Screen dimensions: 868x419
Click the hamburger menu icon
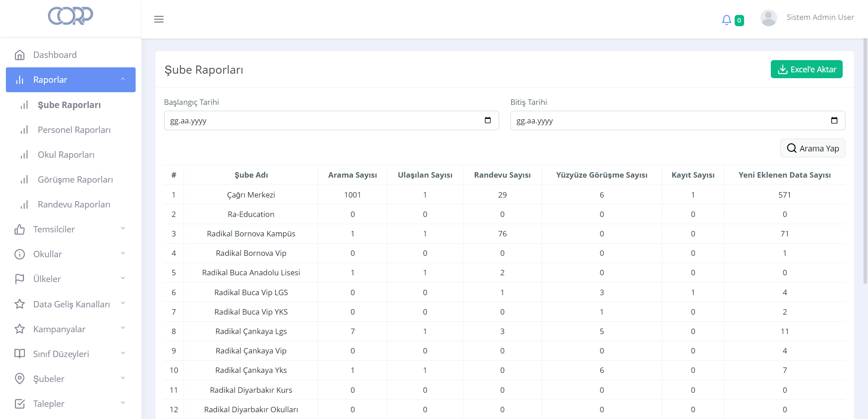(159, 19)
